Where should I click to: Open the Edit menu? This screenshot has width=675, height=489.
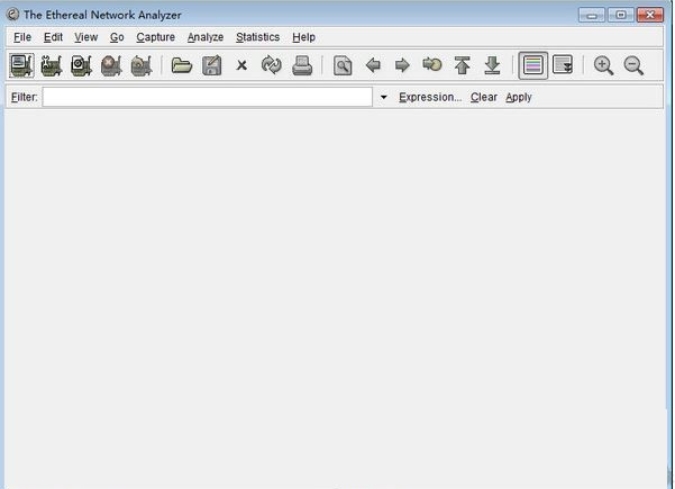[53, 37]
